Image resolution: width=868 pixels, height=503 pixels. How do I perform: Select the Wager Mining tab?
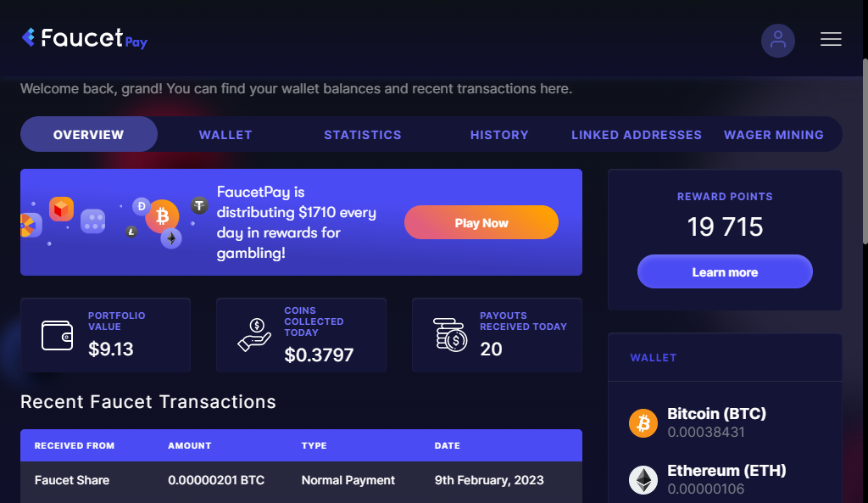pyautogui.click(x=773, y=135)
